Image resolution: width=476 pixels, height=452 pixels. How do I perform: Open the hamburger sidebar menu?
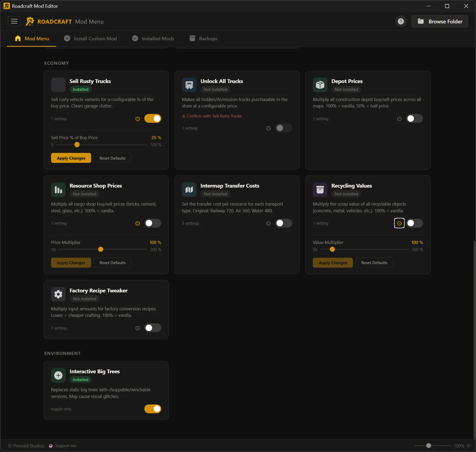pyautogui.click(x=14, y=21)
